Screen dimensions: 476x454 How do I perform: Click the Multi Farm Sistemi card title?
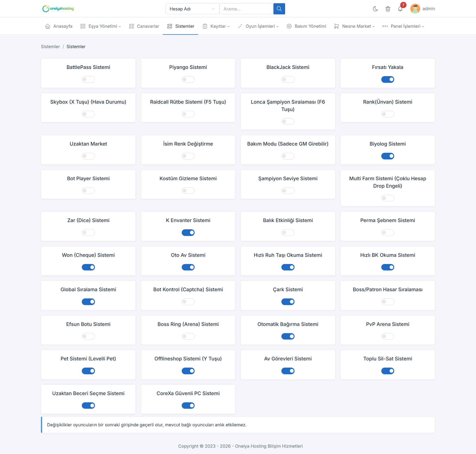pos(387,182)
